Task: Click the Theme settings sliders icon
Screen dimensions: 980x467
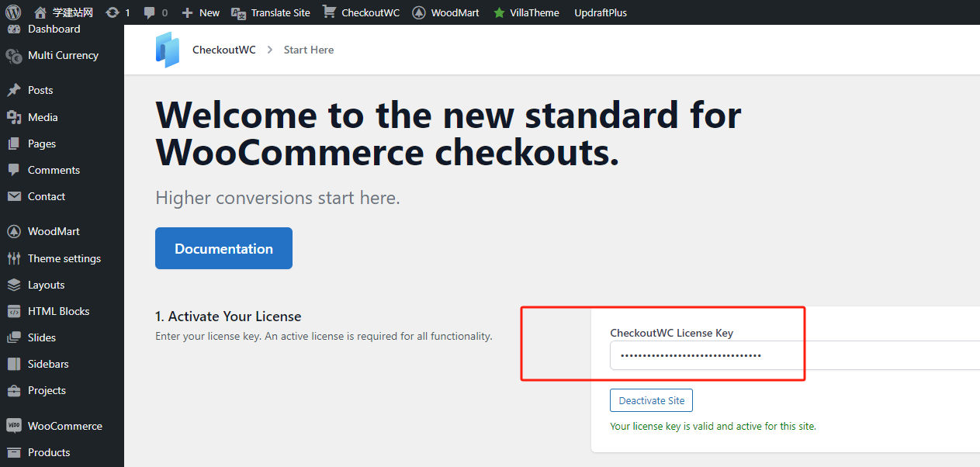Action: coord(14,258)
